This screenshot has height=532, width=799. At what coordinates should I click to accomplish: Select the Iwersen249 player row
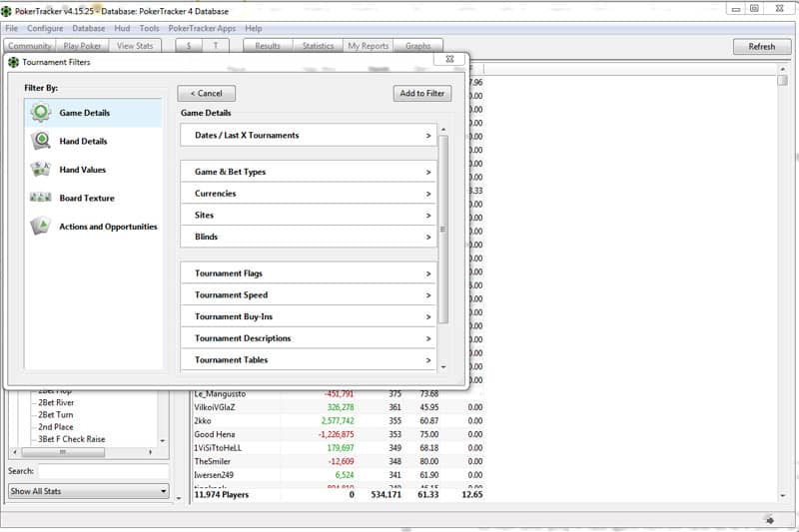pyautogui.click(x=339, y=475)
